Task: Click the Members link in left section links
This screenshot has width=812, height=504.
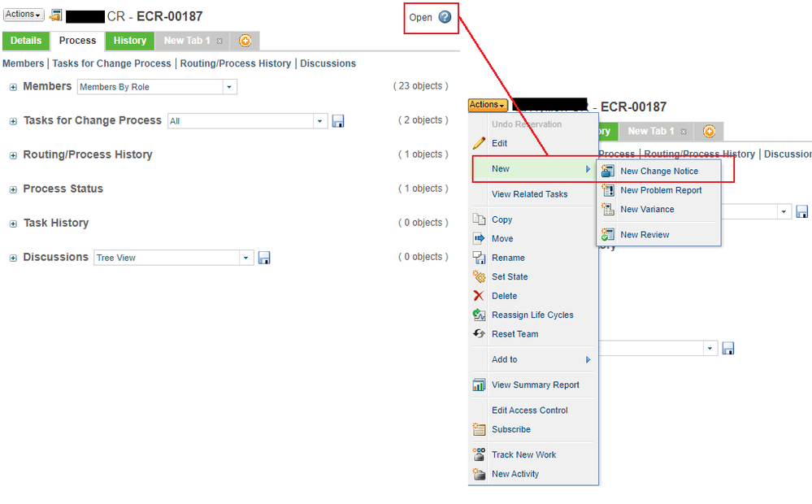Action: [24, 63]
